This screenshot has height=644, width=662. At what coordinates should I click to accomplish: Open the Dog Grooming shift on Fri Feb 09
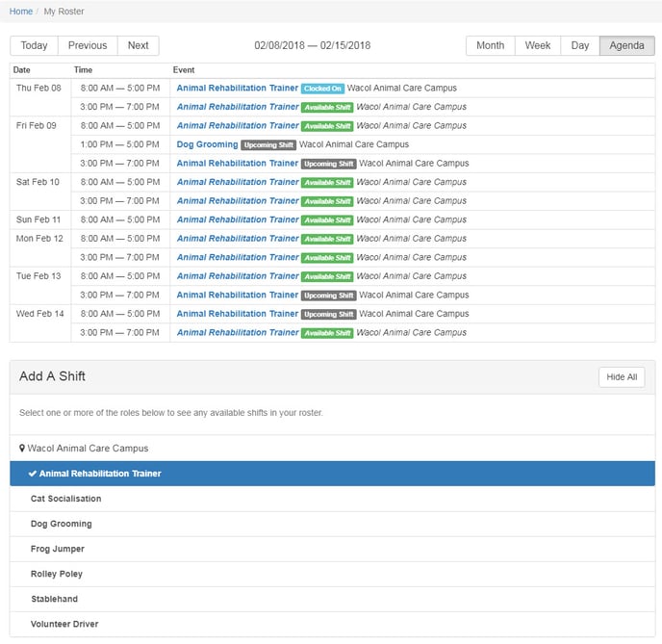207,144
